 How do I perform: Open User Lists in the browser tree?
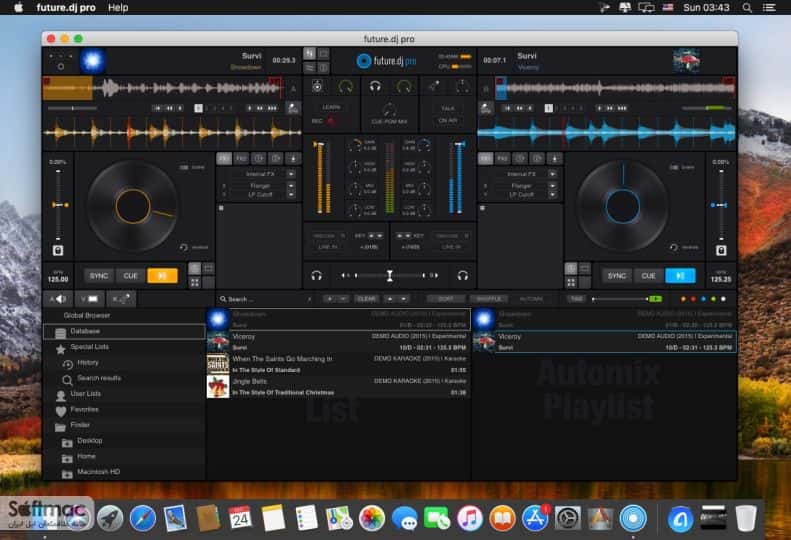click(x=124, y=394)
